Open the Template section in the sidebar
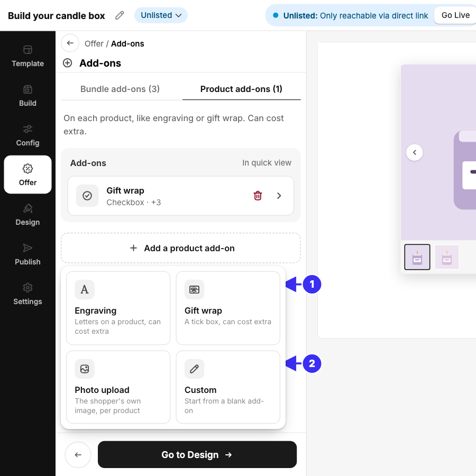This screenshot has height=476, width=476. (28, 56)
